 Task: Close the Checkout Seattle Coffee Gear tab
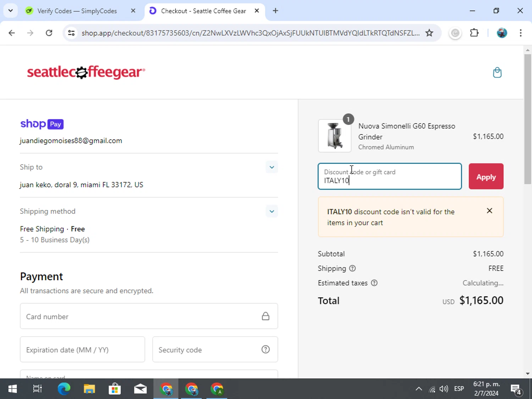point(257,11)
